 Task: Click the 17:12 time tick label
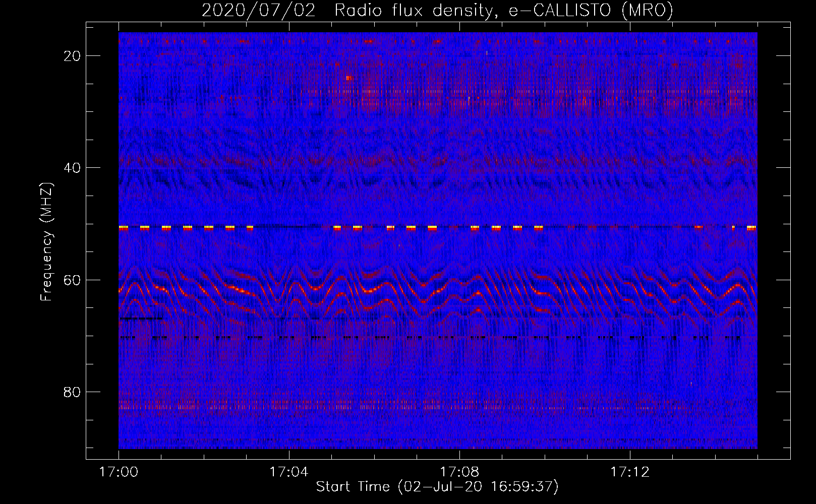(x=630, y=472)
